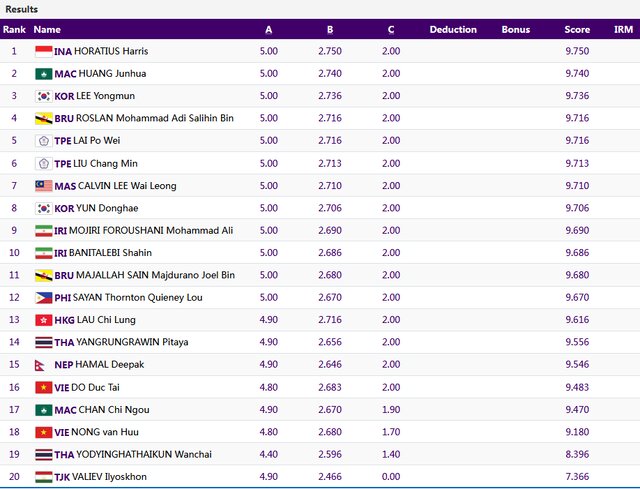Click the Vietnam flag next to DO Duc Tai
Screen dimensions: 640x489
pyautogui.click(x=43, y=387)
